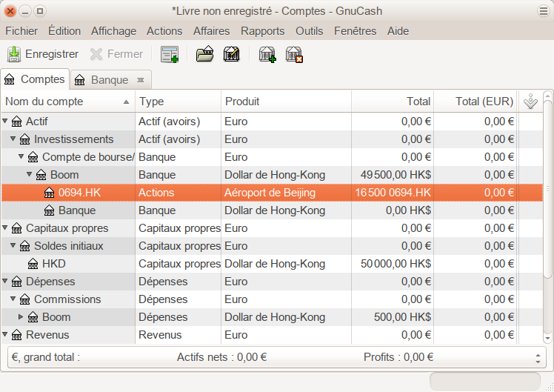Collapse the Actif account tree

point(6,122)
